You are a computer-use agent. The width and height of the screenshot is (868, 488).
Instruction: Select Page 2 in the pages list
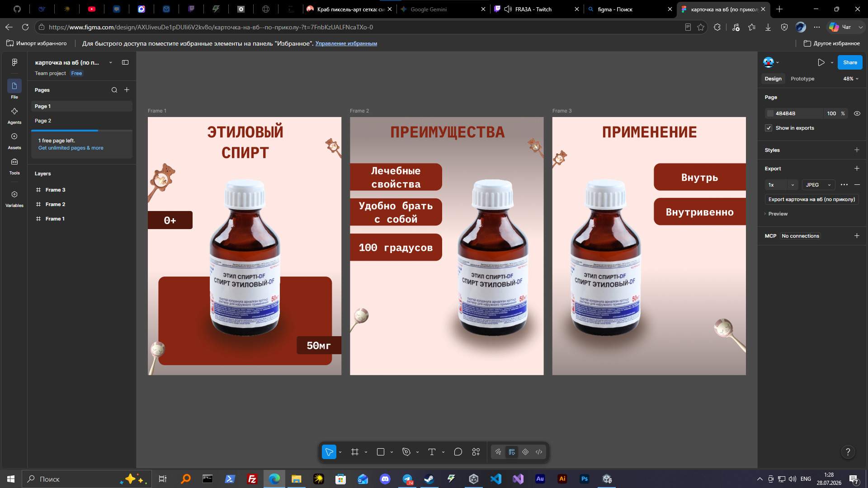point(82,121)
